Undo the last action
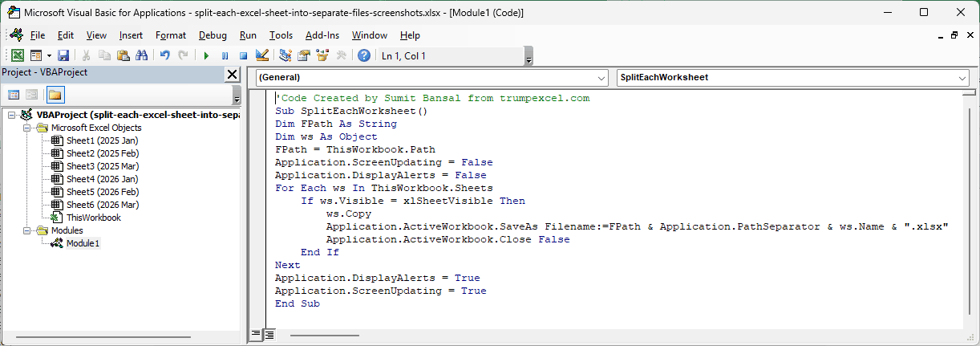 tap(164, 55)
